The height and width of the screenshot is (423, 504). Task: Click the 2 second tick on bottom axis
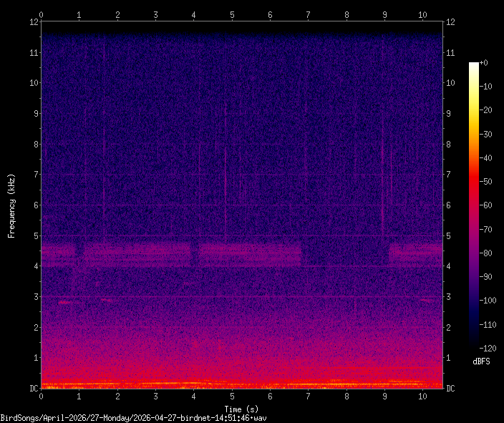(117, 396)
